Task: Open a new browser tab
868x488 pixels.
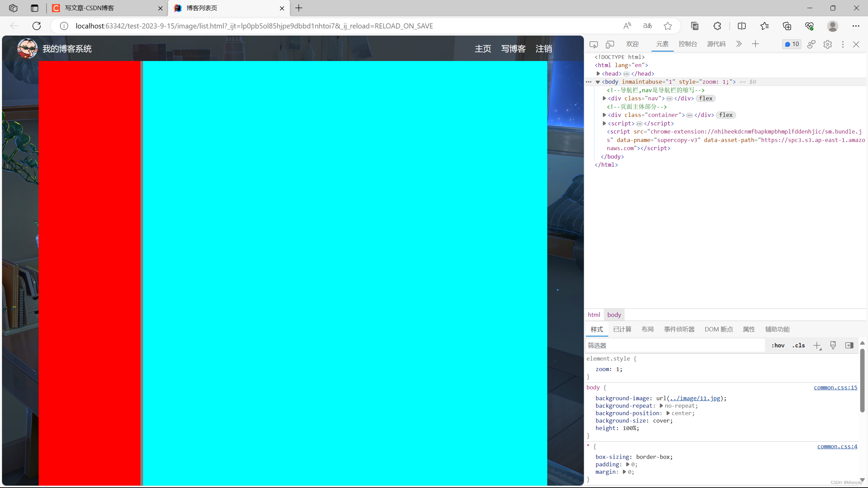Action: [299, 8]
